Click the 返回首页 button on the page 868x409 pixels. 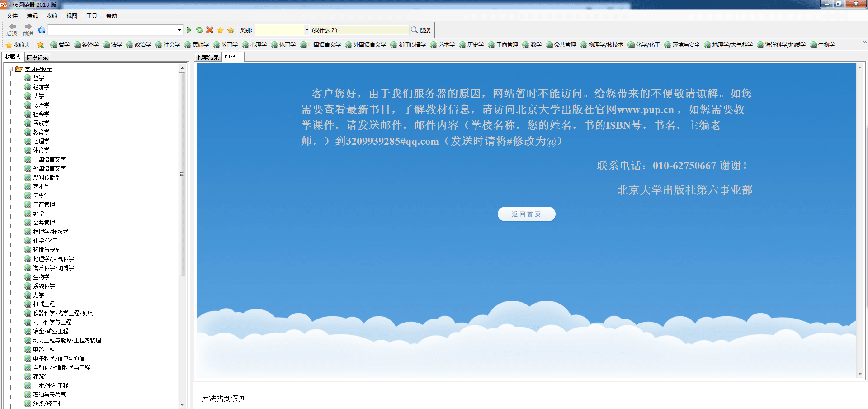click(x=526, y=214)
